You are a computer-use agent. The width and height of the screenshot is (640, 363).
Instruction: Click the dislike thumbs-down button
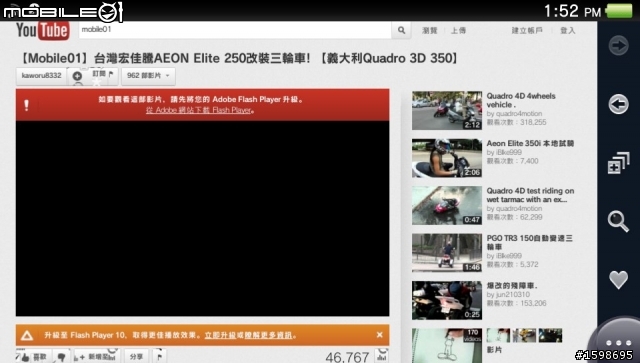pos(62,356)
